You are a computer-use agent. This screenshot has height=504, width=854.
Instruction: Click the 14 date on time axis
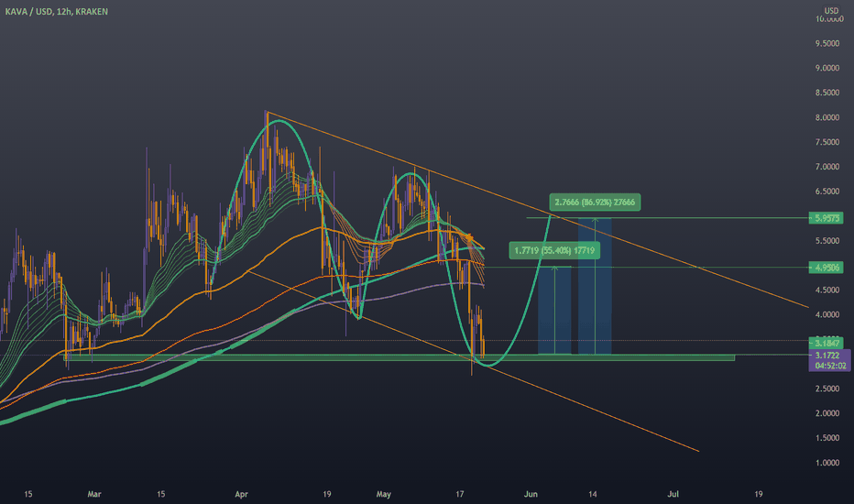coord(593,494)
